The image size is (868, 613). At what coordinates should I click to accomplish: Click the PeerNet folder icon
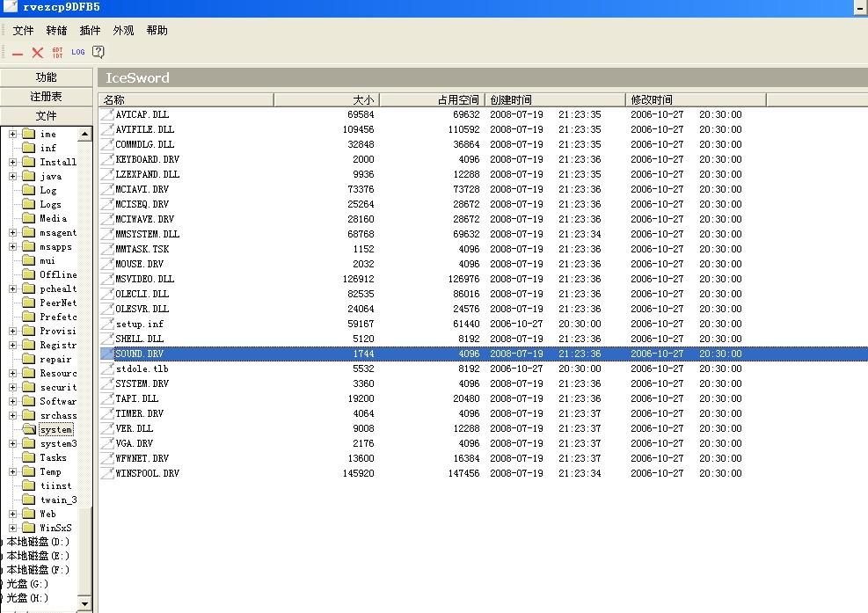click(x=29, y=303)
